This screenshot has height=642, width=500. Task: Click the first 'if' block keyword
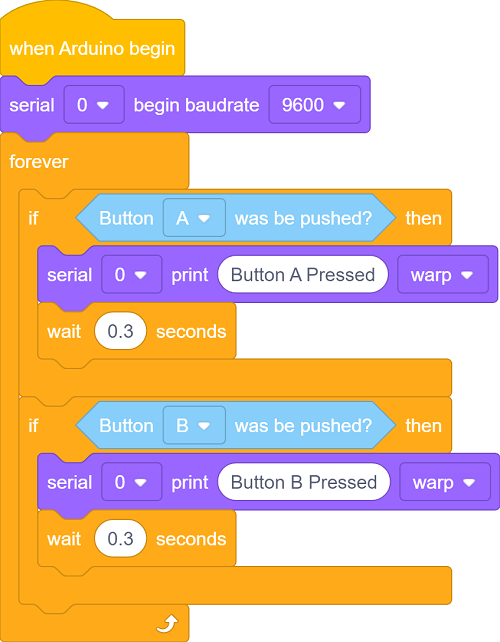tap(33, 218)
